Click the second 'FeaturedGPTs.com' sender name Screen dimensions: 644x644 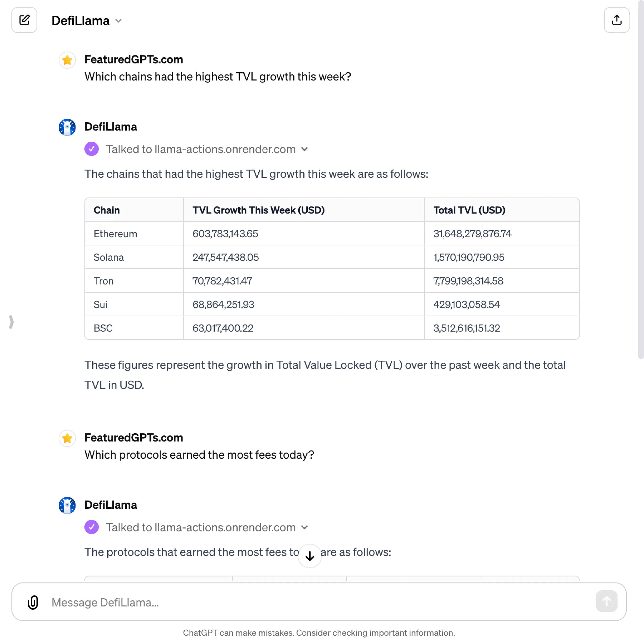pyautogui.click(x=134, y=438)
